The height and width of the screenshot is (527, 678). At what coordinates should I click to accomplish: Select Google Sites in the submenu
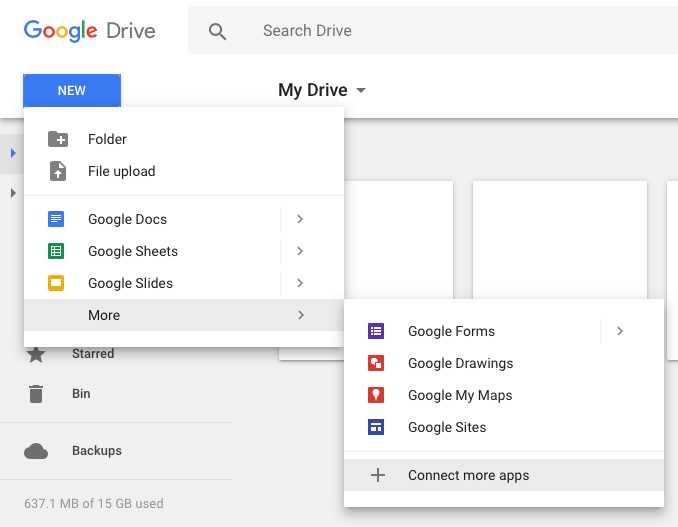pyautogui.click(x=504, y=427)
